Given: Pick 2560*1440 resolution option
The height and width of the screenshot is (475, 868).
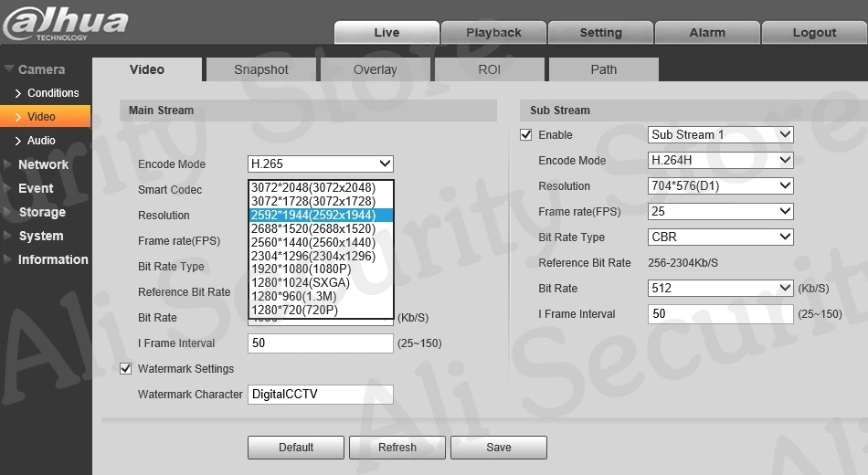Looking at the screenshot, I should click(321, 242).
